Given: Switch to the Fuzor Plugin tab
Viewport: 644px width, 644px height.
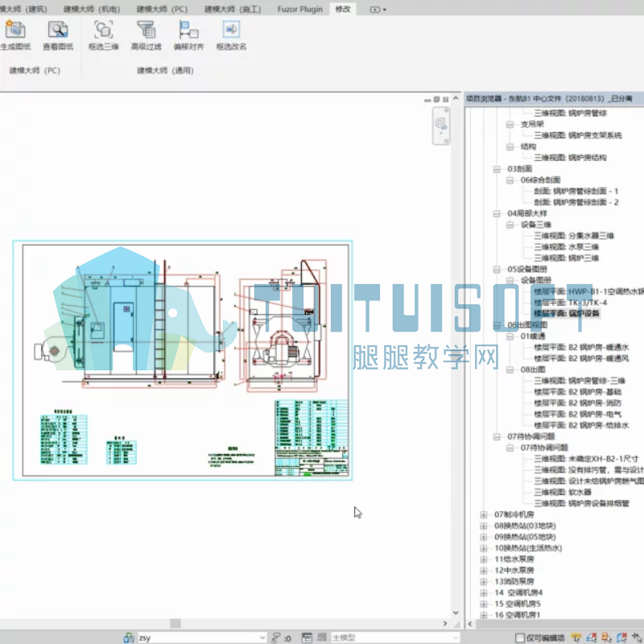Looking at the screenshot, I should tap(299, 9).
